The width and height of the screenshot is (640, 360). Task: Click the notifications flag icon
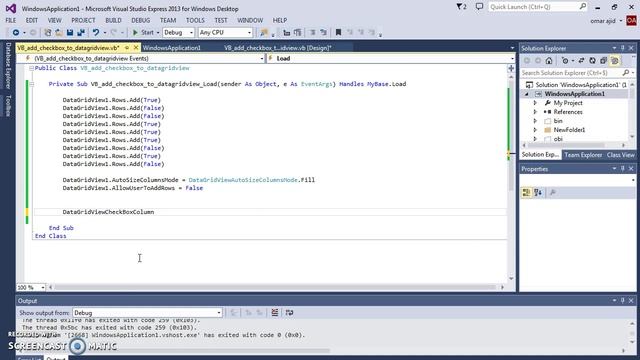462,7
